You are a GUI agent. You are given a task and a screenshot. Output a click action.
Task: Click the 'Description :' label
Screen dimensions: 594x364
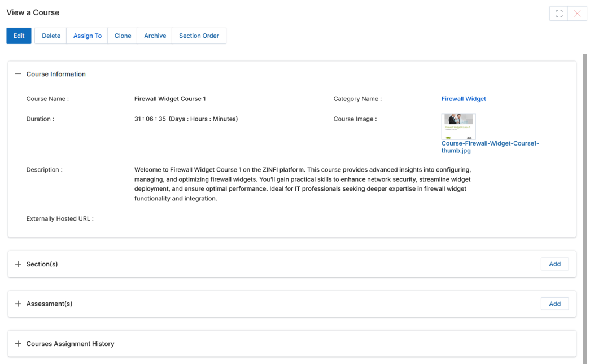coord(44,169)
